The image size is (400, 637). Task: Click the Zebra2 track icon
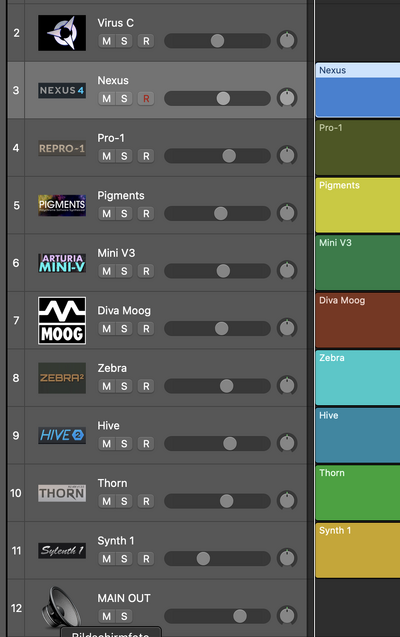point(62,378)
